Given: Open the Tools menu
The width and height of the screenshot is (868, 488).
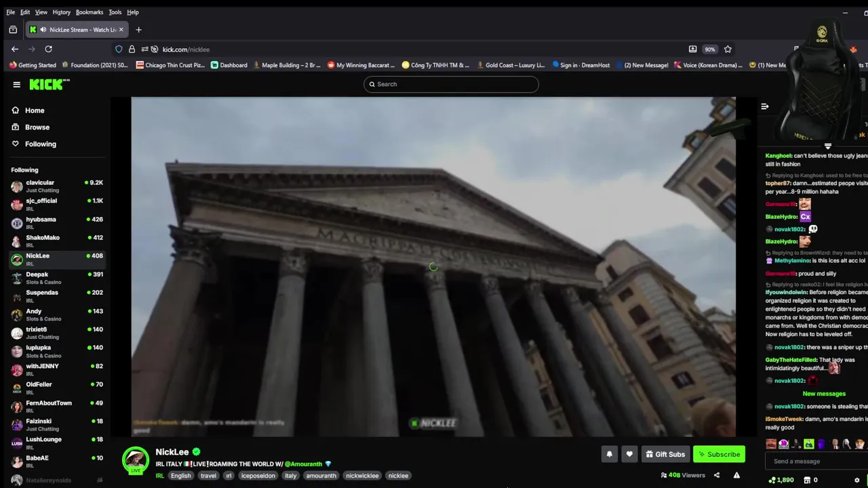Looking at the screenshot, I should [x=115, y=12].
